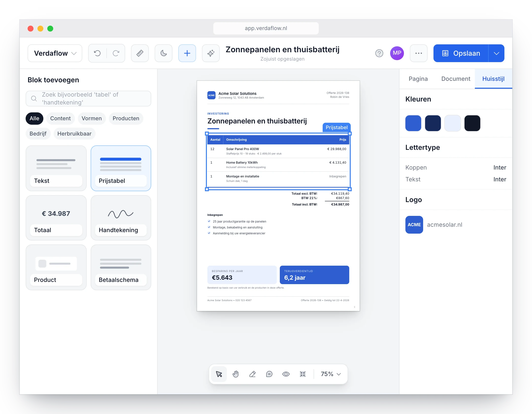
Task: Open the comment bubble tool
Action: pyautogui.click(x=269, y=374)
